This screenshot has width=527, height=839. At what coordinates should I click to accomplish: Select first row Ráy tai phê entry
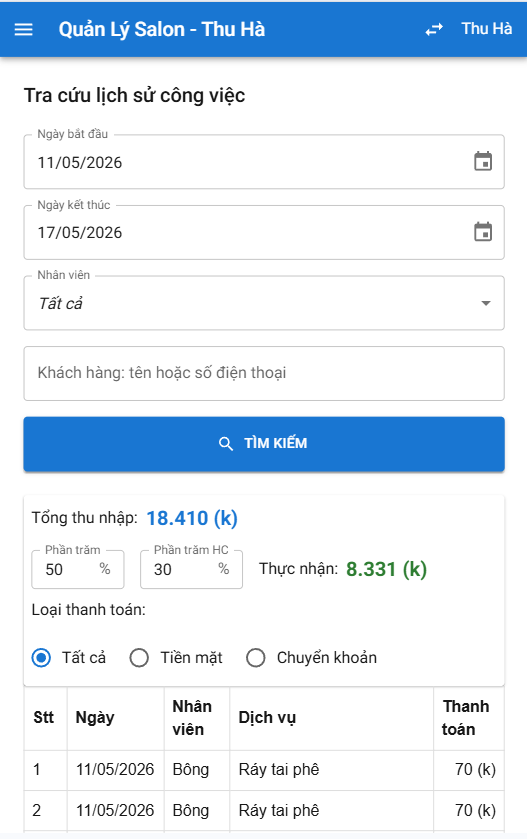tap(279, 769)
